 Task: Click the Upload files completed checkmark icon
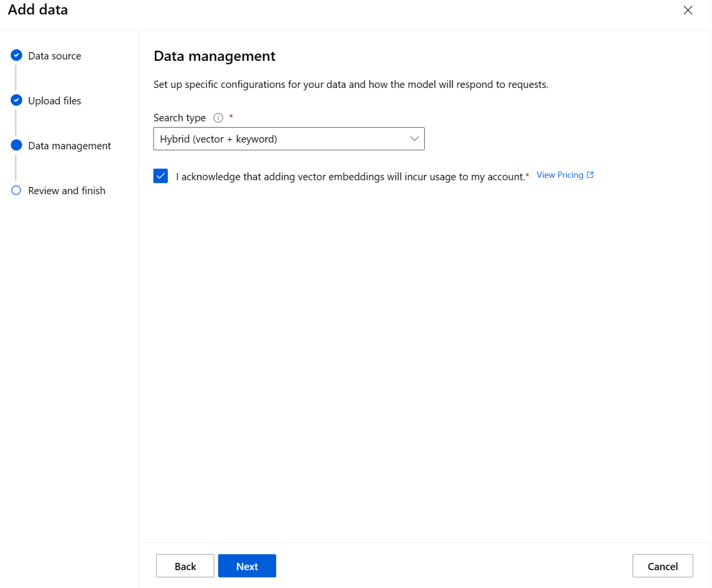[16, 100]
